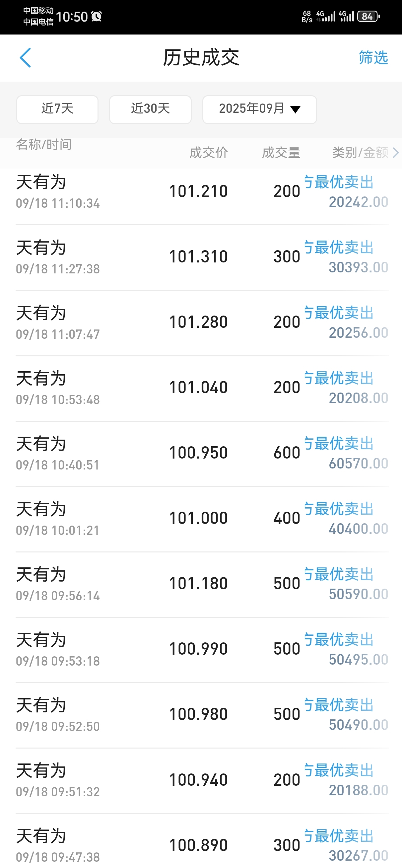Select the 近30天 range tab
Screen dimensions: 402x868
pos(150,109)
